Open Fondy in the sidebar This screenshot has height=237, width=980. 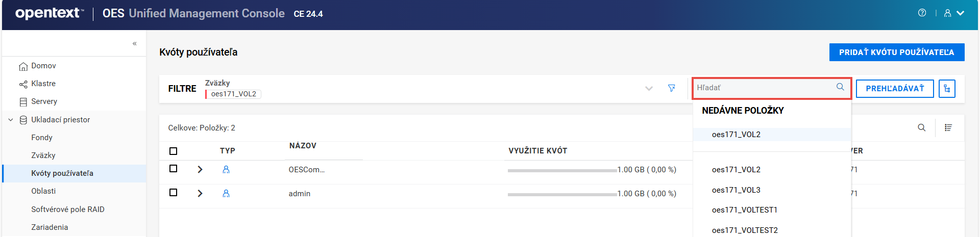[x=42, y=138]
